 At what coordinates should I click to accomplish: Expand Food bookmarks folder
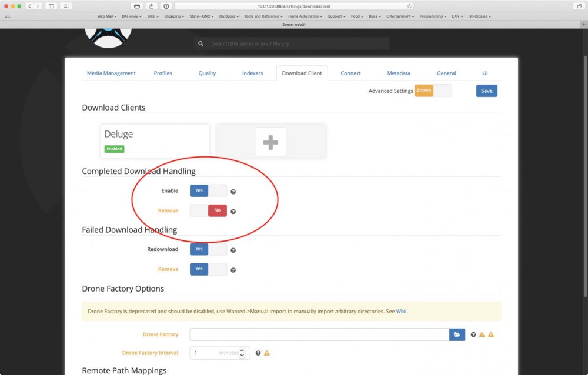pyautogui.click(x=358, y=16)
